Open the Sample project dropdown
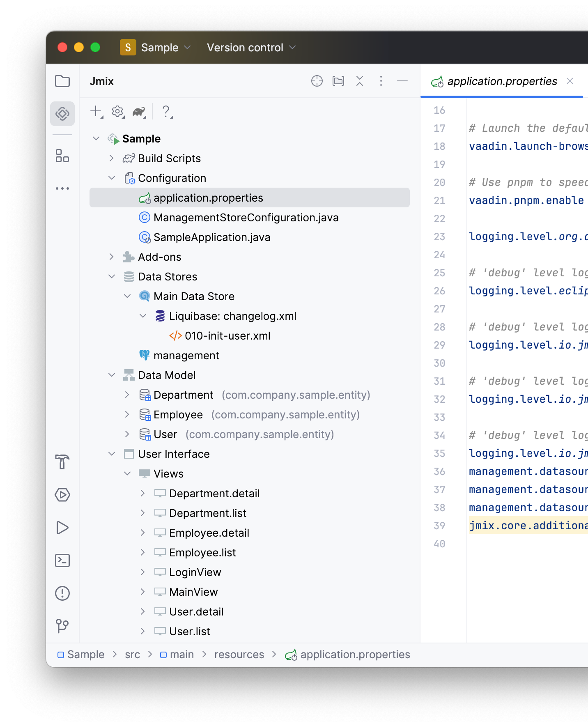The height and width of the screenshot is (728, 588). [156, 47]
